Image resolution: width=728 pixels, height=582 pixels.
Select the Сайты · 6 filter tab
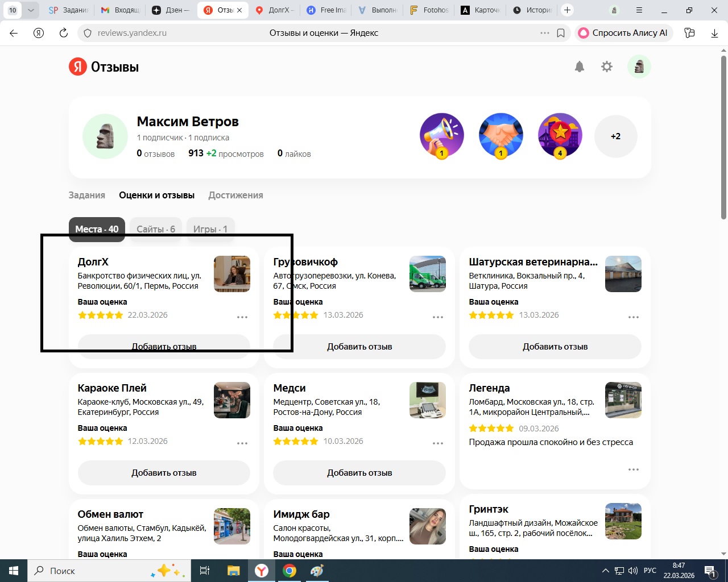tap(156, 229)
